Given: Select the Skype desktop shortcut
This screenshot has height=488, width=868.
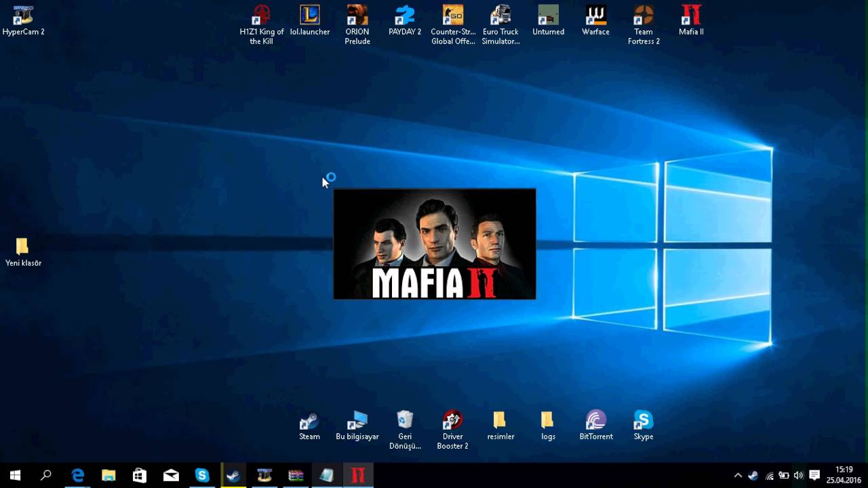Looking at the screenshot, I should pos(644,426).
